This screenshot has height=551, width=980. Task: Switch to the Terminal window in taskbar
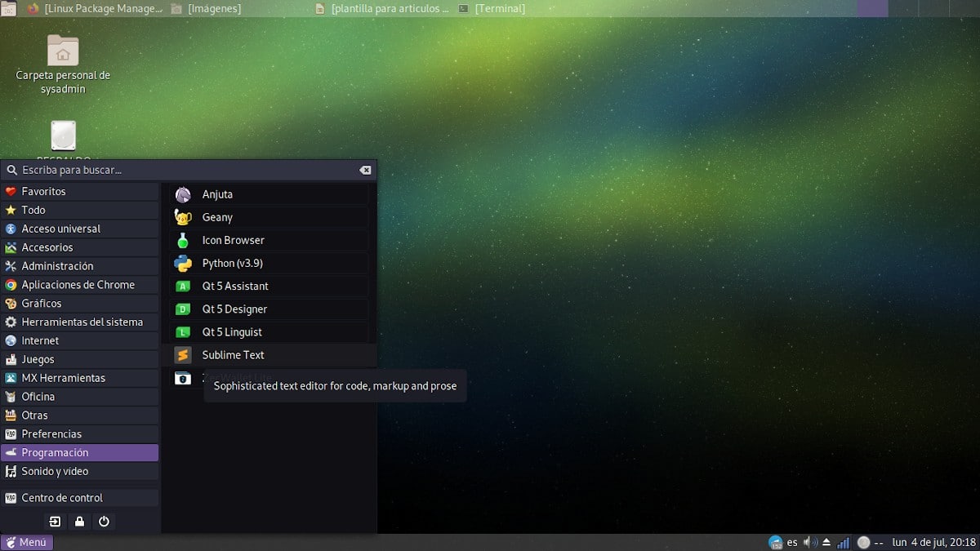[x=492, y=9]
